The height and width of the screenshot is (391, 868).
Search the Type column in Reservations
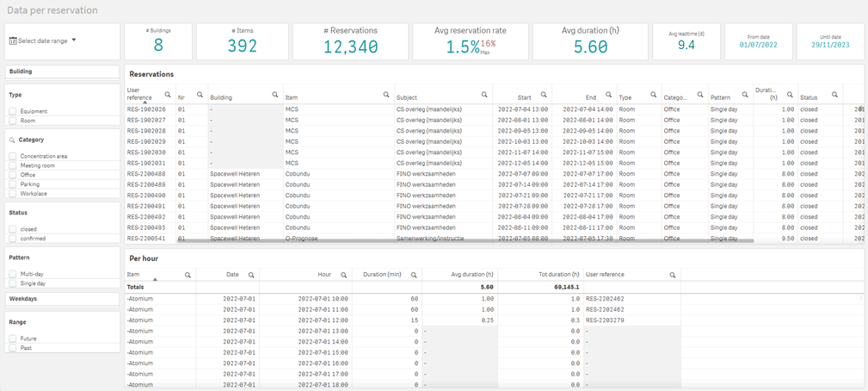pyautogui.click(x=654, y=94)
